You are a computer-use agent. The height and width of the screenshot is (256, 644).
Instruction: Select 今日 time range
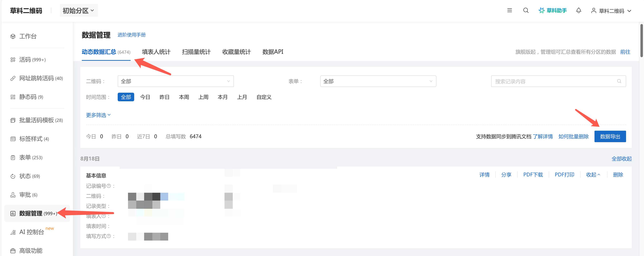145,97
